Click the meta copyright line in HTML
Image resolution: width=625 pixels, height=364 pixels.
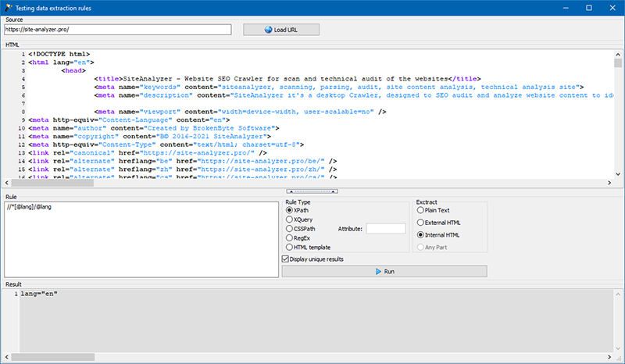point(149,137)
